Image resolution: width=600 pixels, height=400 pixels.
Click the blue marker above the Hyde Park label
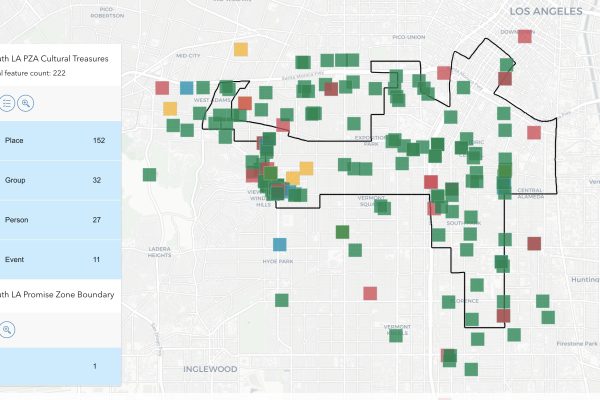280,245
